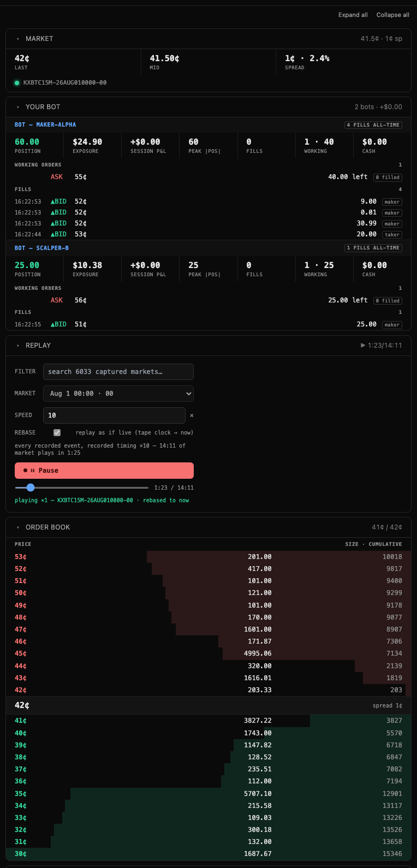The image size is (417, 868).
Task: Select the 53¢ ask row in the order book
Action: [x=208, y=557]
